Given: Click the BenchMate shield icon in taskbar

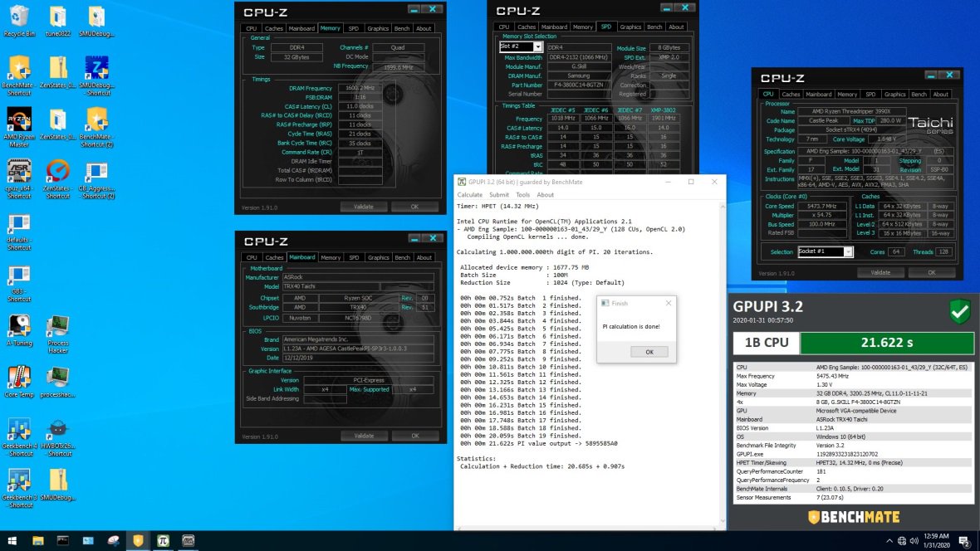Looking at the screenshot, I should pyautogui.click(x=138, y=540).
